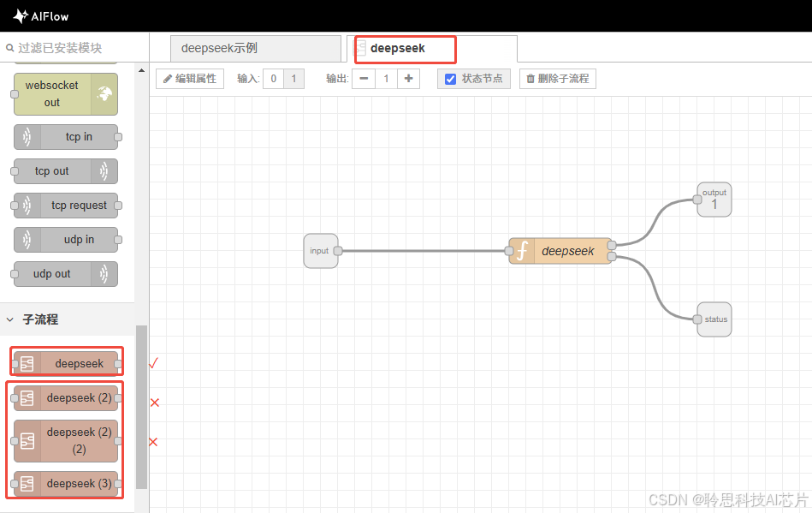Focus the filter installed modules search field
Viewport: 812px width, 513px height.
tap(75, 48)
